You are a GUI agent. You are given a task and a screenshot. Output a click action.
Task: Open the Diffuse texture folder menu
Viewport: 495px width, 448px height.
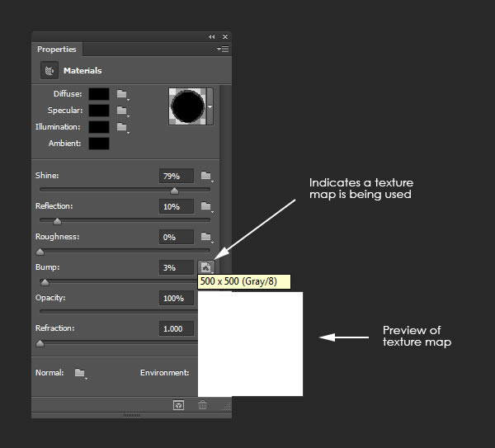coord(122,94)
